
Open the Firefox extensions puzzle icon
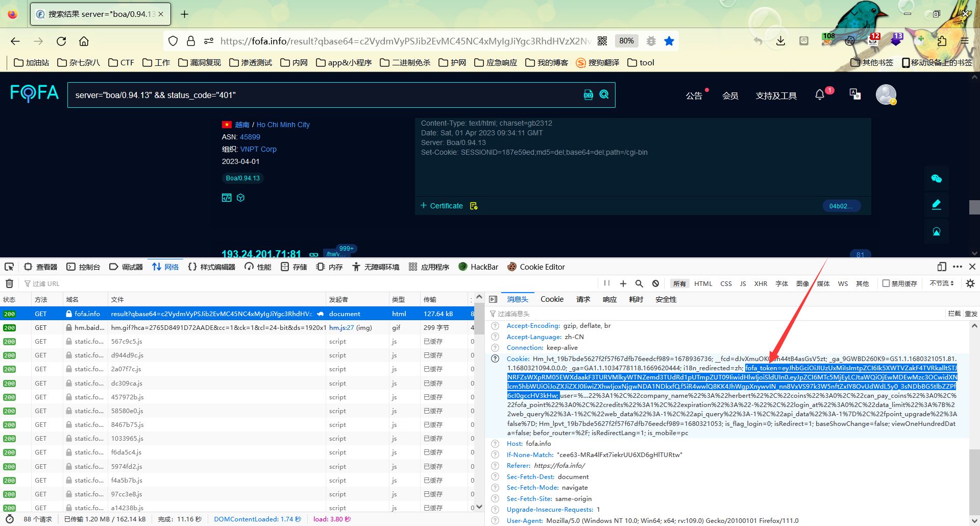pyautogui.click(x=942, y=41)
